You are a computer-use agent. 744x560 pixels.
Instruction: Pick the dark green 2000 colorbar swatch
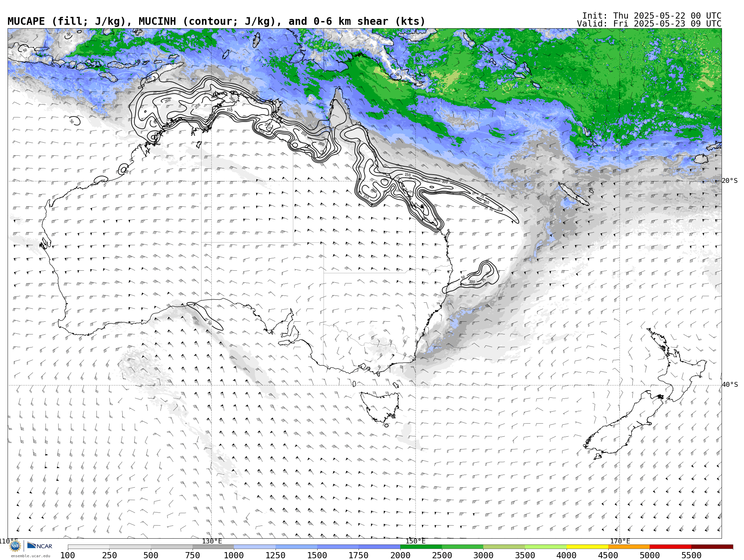click(421, 547)
